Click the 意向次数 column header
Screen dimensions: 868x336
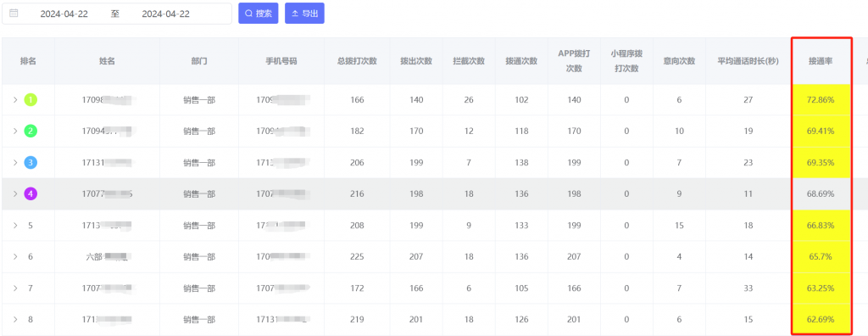[x=679, y=61]
